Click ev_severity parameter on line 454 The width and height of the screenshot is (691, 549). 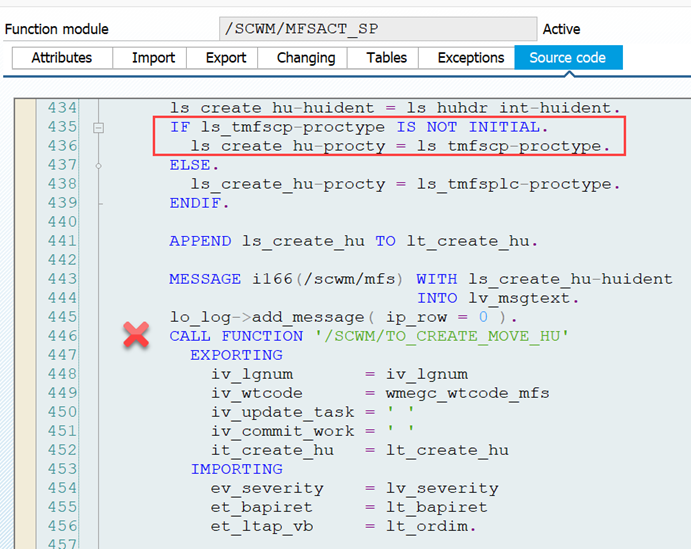coord(267,488)
